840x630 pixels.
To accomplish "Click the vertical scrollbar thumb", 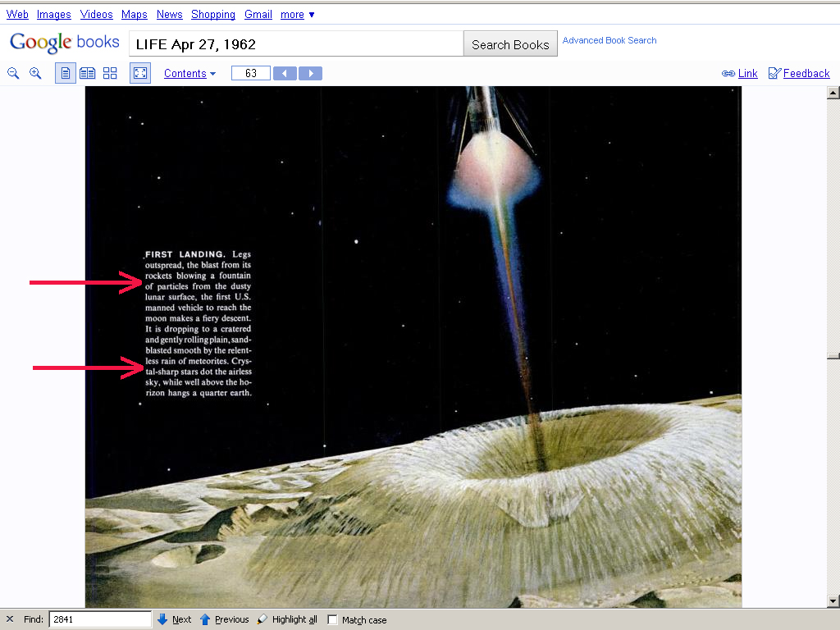I will [833, 356].
